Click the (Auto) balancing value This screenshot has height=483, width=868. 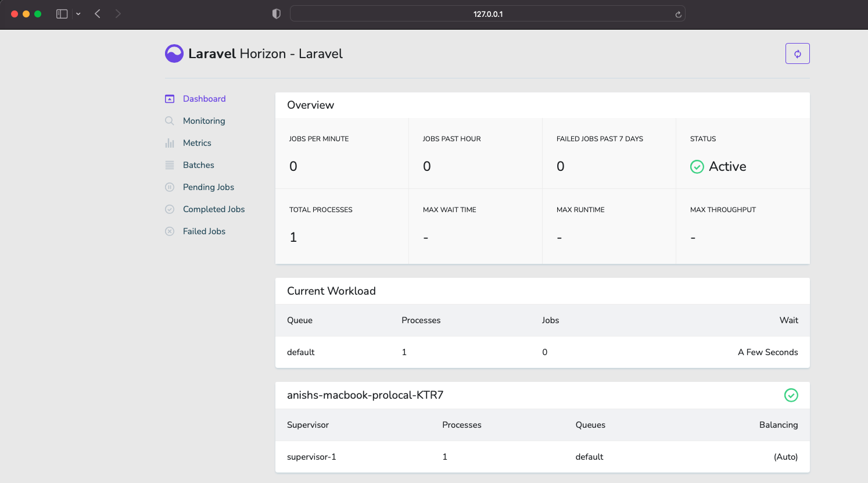(785, 457)
